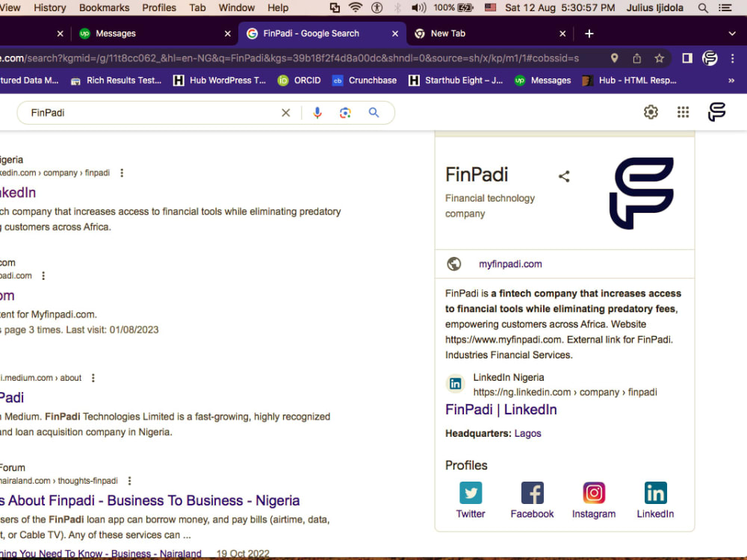Screen dimensions: 747x560
Task: Open the Crunchbase bookmark
Action: click(x=365, y=81)
